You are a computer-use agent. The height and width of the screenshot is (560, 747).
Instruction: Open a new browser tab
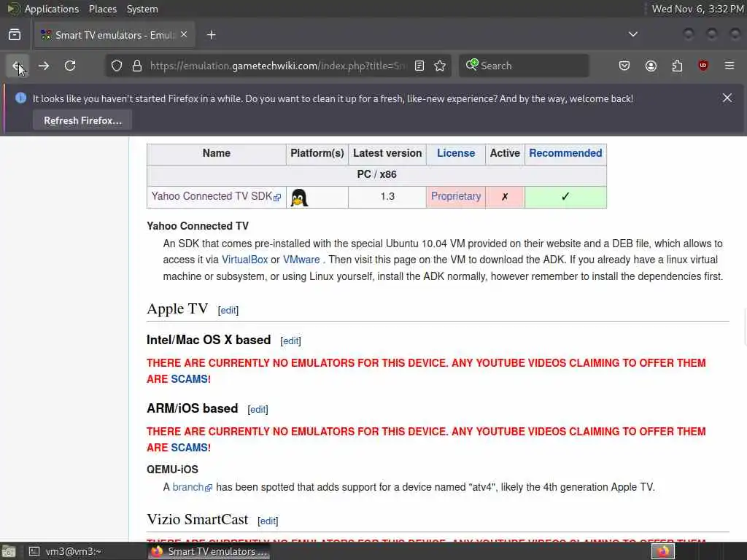tap(212, 35)
